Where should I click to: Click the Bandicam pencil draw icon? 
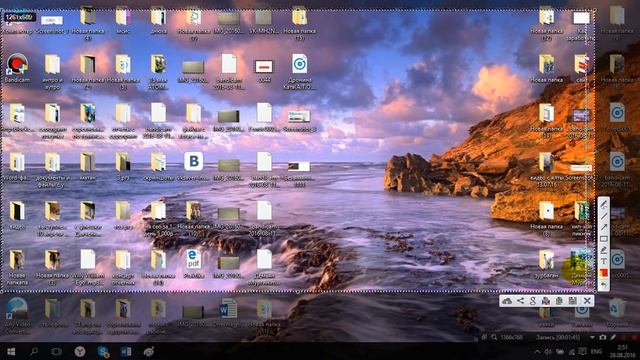click(613, 337)
